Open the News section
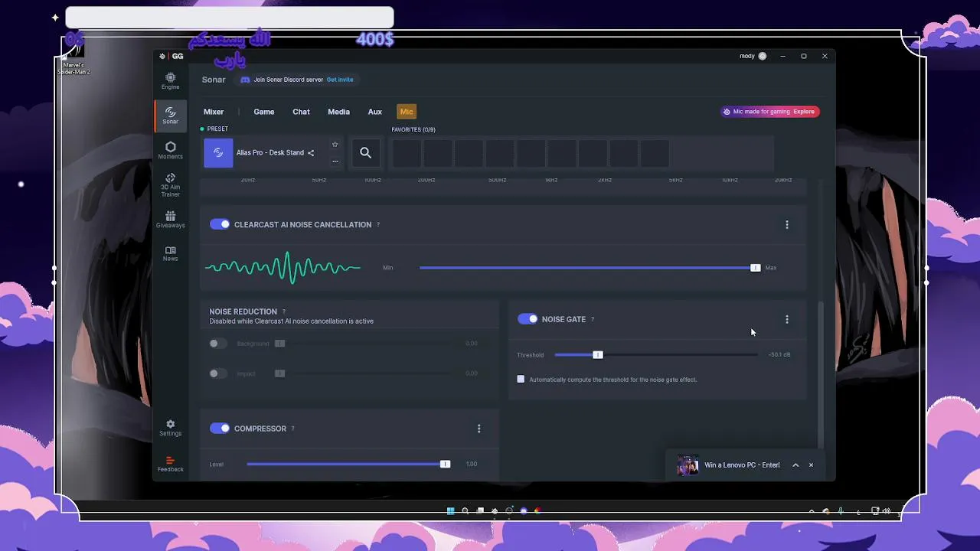This screenshot has width=980, height=551. 170,253
